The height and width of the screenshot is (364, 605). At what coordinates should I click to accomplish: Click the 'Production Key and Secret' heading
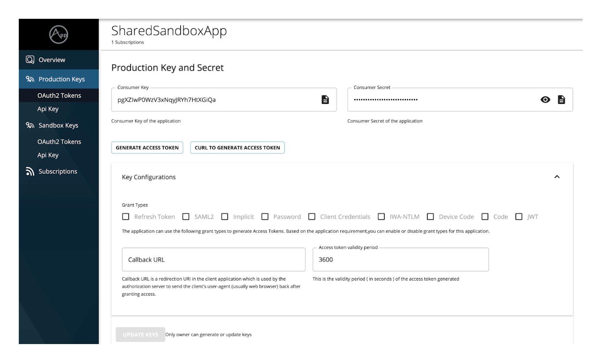168,68
